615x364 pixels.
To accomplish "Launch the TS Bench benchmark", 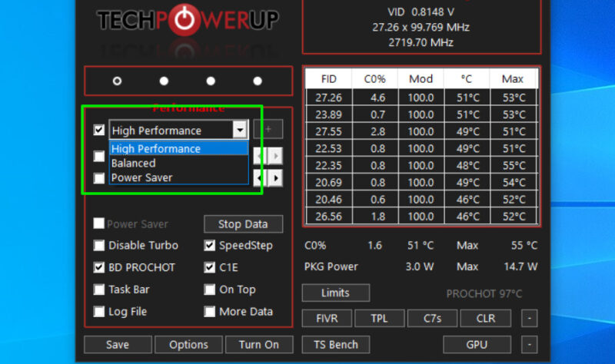I will click(x=336, y=344).
